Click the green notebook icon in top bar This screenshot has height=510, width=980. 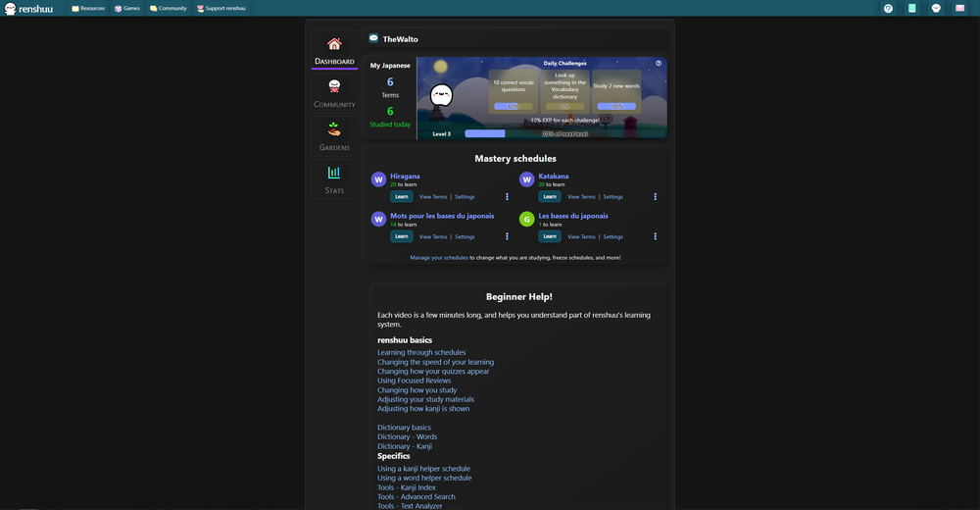912,8
